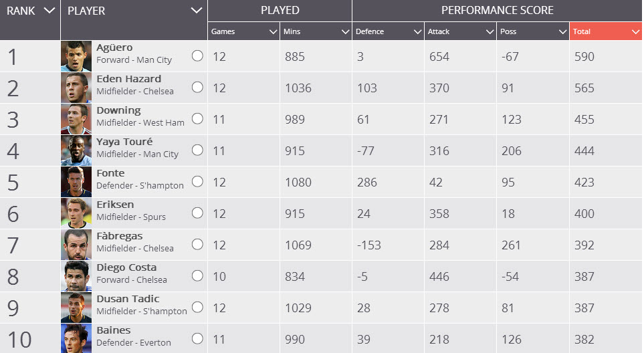Click Diego Costa's player photo
This screenshot has width=644, height=353.
pos(76,276)
